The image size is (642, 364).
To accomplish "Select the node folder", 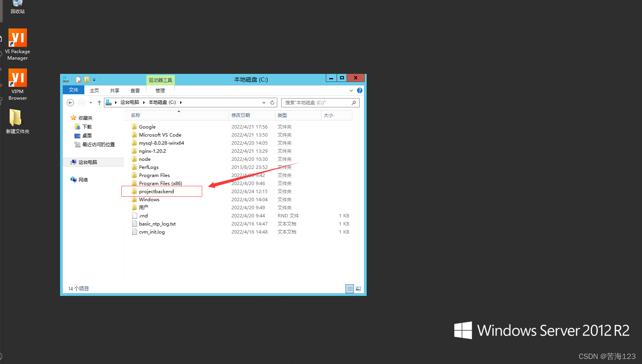I will (141, 159).
